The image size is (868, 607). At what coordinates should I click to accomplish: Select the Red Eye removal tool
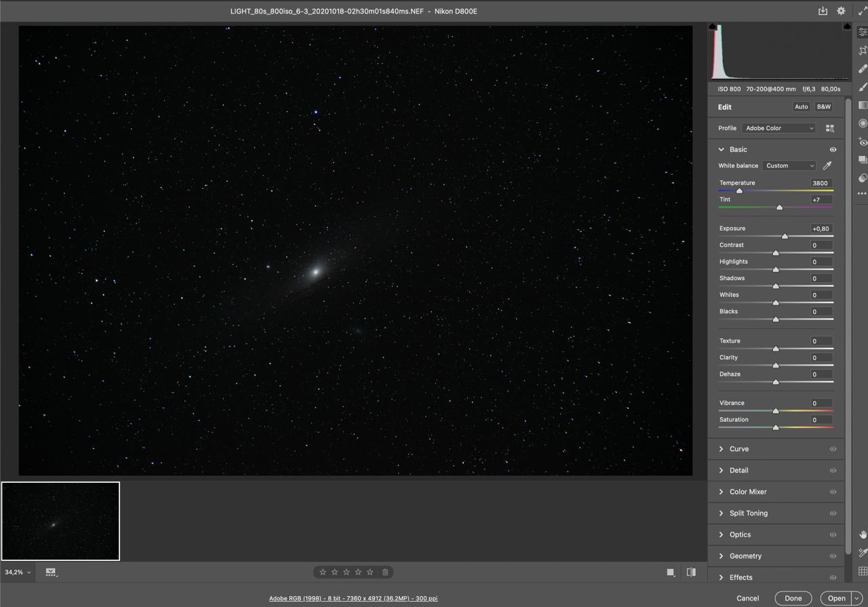(863, 142)
